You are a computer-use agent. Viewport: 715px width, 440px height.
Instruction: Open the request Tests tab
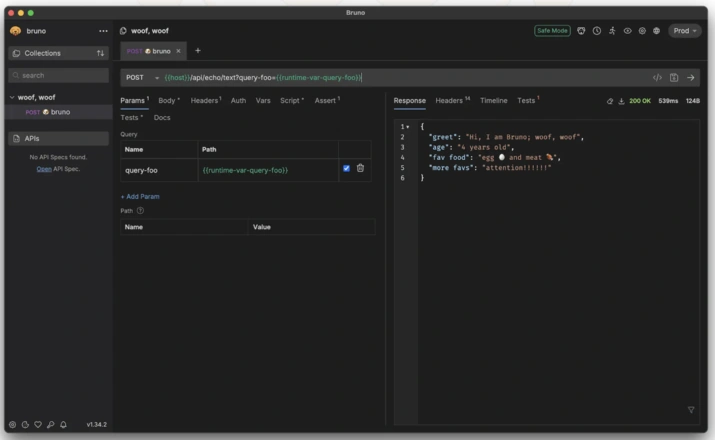coord(131,118)
